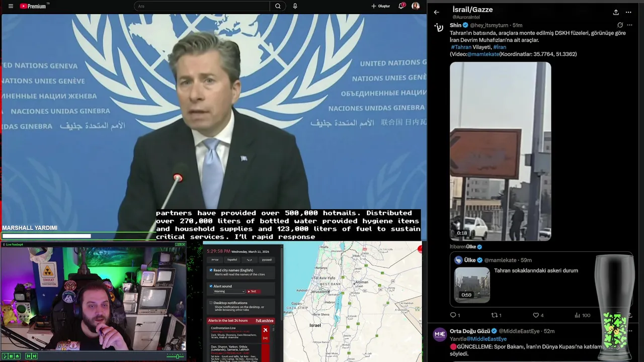Open the Warning alert sound dropdown
The width and height of the screenshot is (644, 362).
point(229,292)
